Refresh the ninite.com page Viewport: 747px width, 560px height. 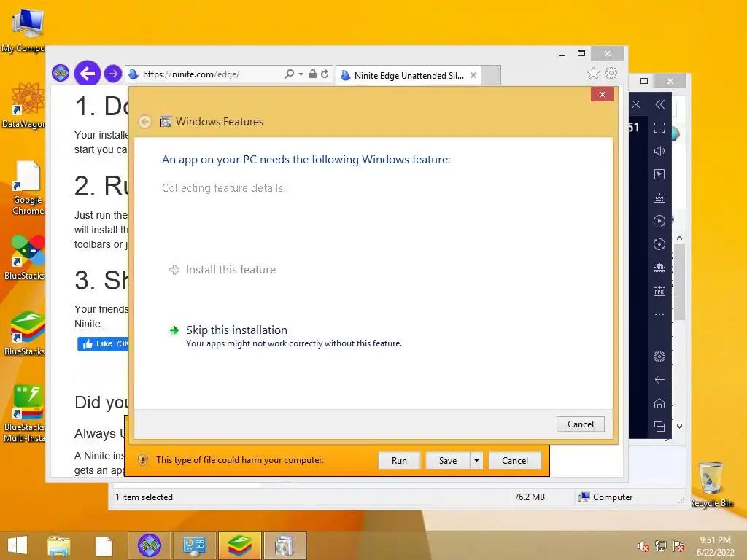pyautogui.click(x=325, y=74)
